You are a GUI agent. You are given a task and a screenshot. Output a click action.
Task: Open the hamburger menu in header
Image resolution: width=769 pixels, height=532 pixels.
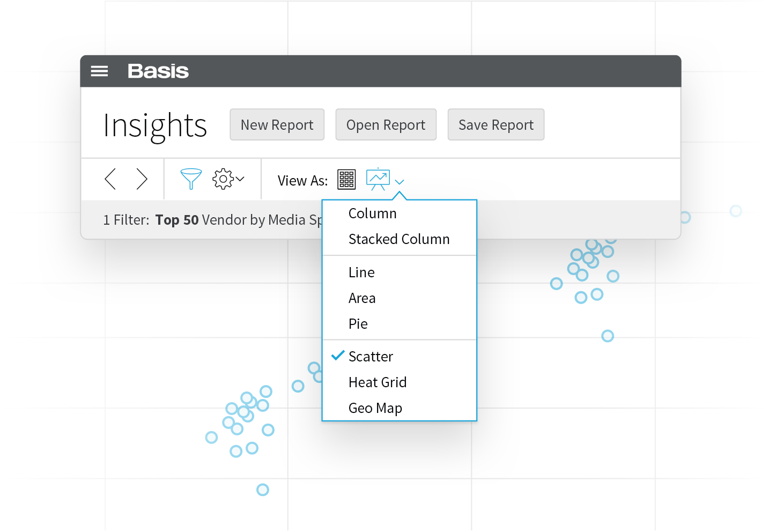pyautogui.click(x=99, y=71)
